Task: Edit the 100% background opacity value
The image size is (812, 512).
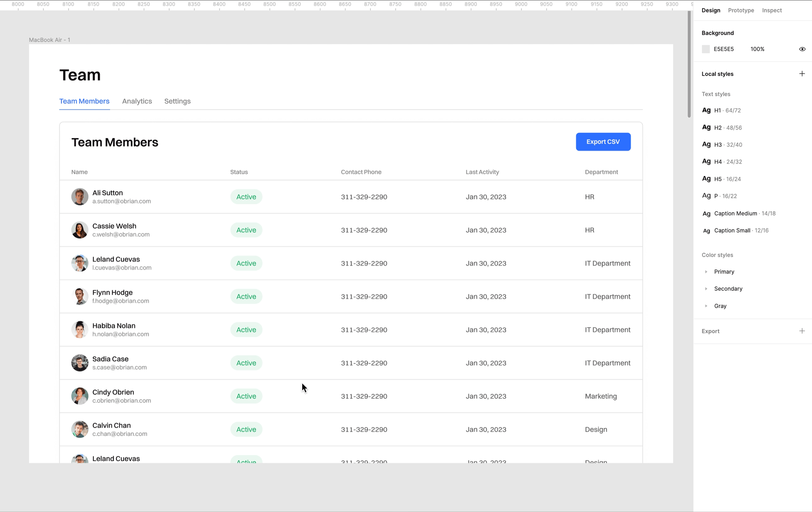Action: tap(757, 49)
